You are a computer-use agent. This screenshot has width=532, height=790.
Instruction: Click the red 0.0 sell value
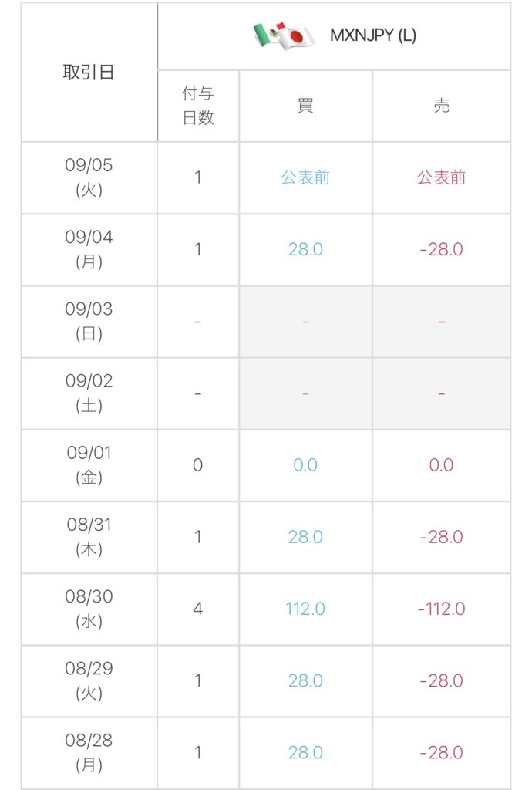point(441,465)
